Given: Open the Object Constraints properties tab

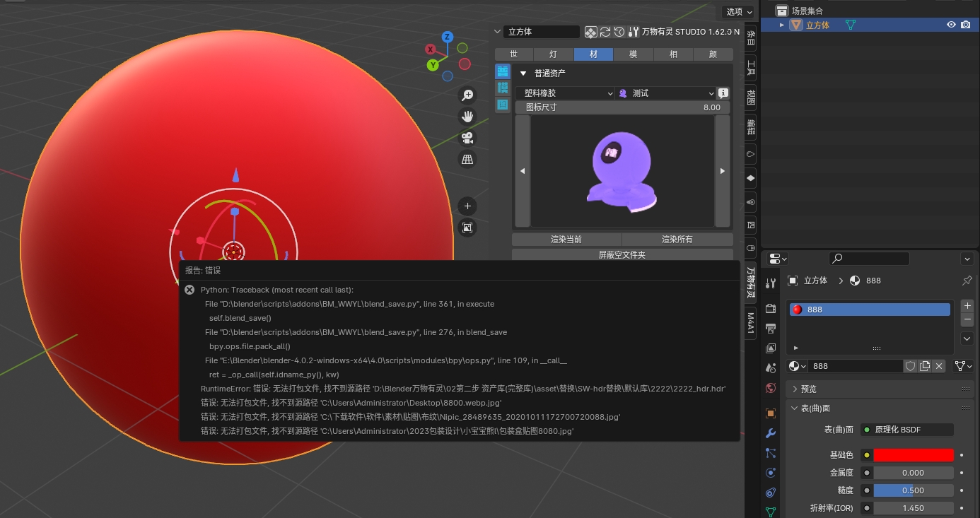Looking at the screenshot, I should [771, 493].
